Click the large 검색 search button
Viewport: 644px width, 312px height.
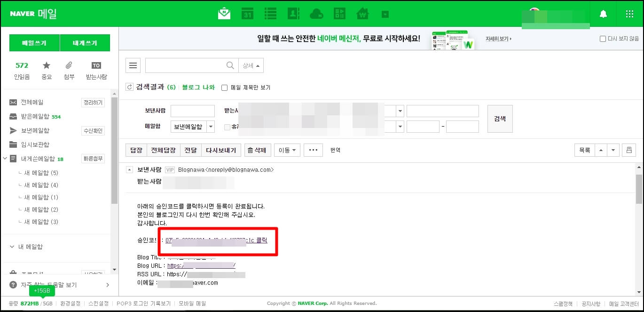coord(500,119)
